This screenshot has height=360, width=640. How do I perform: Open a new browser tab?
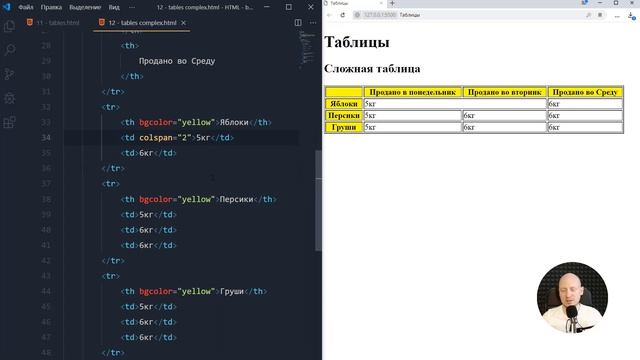click(x=392, y=3)
